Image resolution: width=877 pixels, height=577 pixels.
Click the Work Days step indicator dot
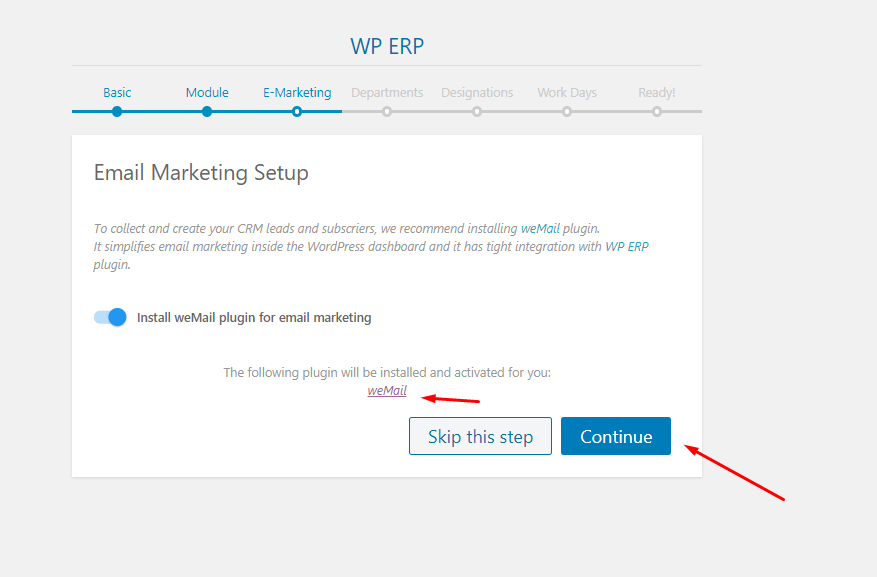(x=567, y=112)
